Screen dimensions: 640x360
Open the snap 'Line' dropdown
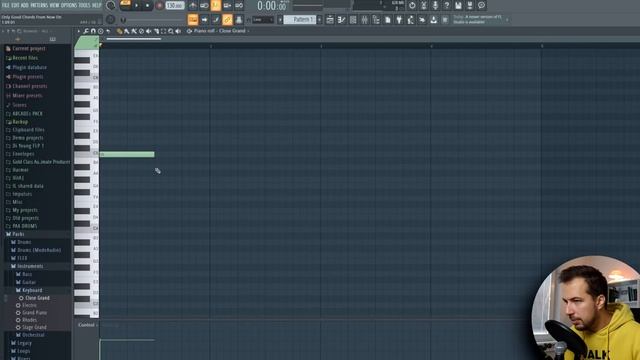(262, 20)
